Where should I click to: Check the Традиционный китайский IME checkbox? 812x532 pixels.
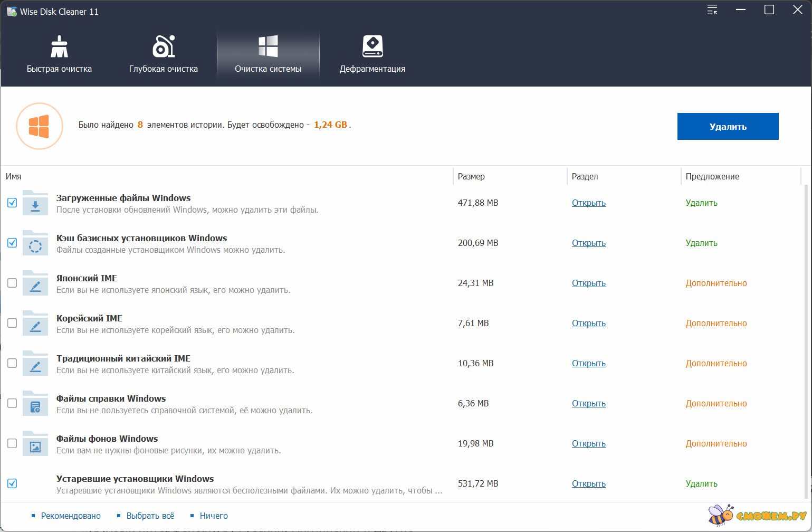pyautogui.click(x=12, y=363)
